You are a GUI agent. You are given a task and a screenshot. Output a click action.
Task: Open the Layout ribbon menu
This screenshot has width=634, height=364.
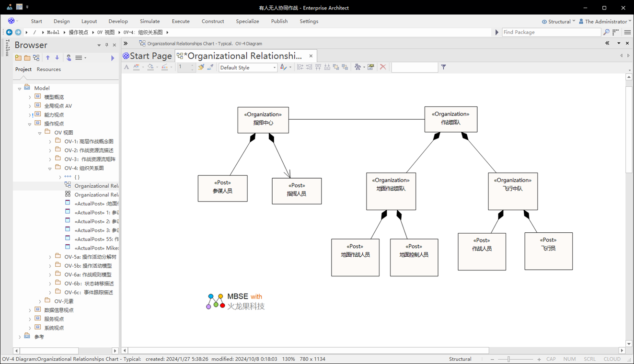pyautogui.click(x=89, y=21)
